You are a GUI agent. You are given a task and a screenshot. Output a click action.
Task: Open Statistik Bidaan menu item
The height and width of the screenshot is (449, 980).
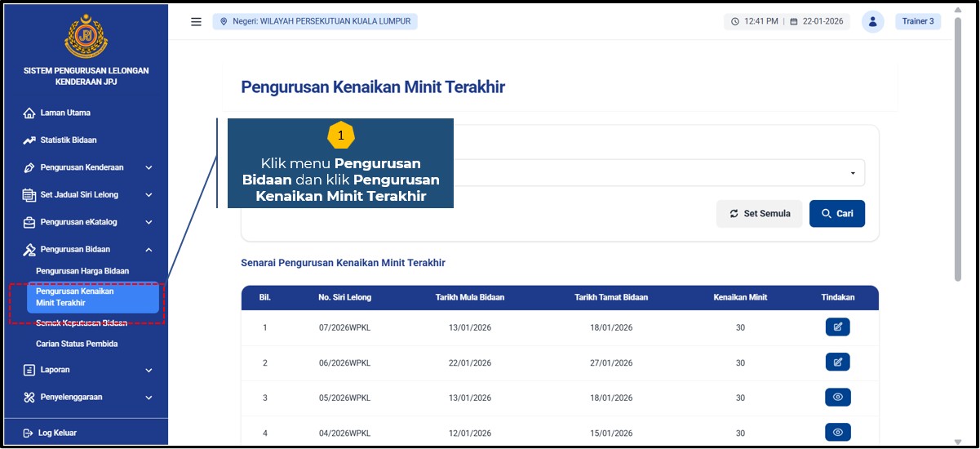click(69, 140)
